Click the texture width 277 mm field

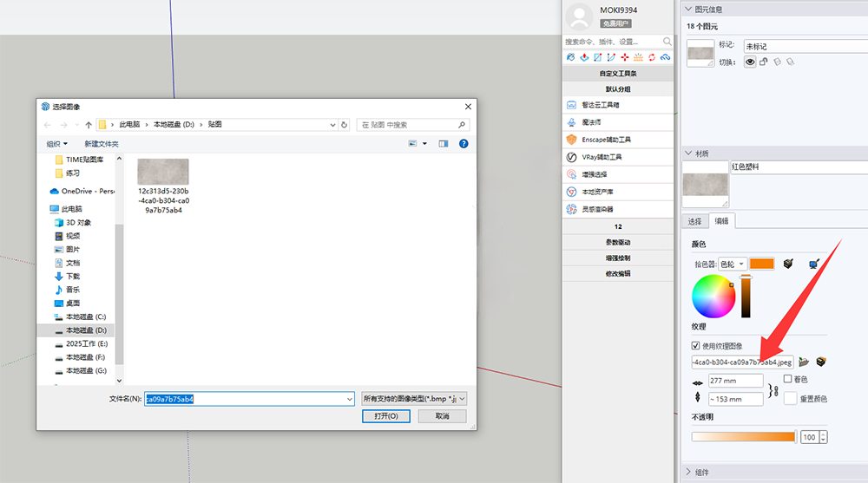click(x=735, y=381)
